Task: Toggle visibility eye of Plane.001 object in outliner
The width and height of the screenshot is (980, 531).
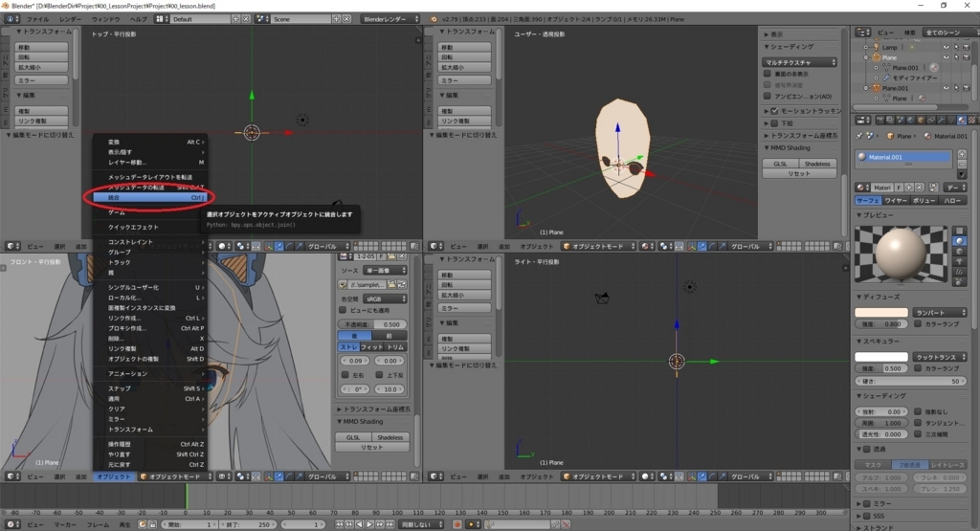Action: coord(947,88)
